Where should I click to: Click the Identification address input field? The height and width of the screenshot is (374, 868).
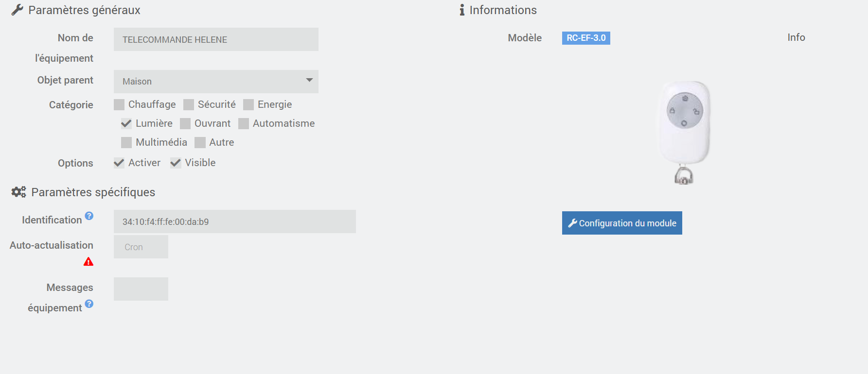234,221
